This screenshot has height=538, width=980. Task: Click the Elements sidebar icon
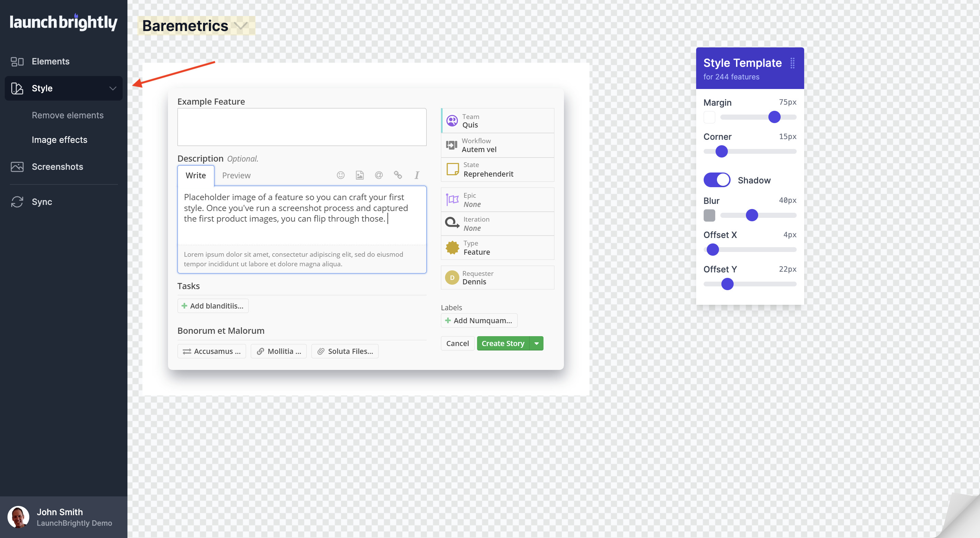(x=17, y=61)
